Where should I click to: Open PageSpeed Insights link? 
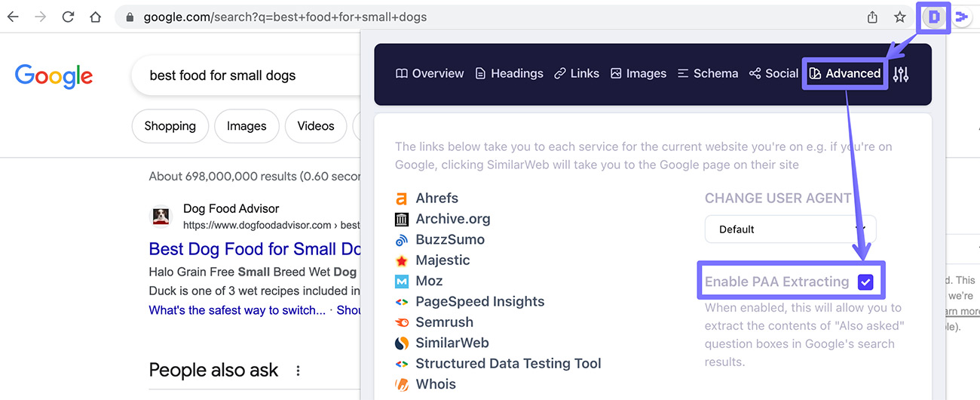coord(480,302)
